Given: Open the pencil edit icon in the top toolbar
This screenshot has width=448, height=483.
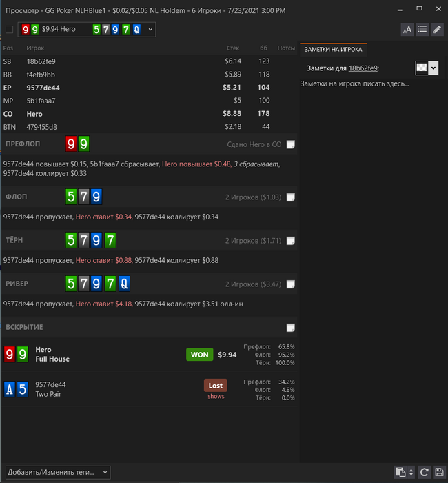Looking at the screenshot, I should tap(437, 30).
